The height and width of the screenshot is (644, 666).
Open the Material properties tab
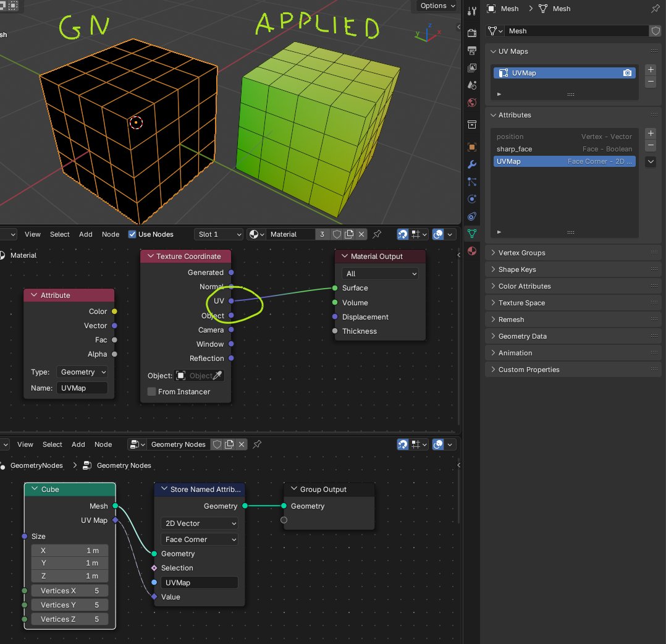click(472, 251)
